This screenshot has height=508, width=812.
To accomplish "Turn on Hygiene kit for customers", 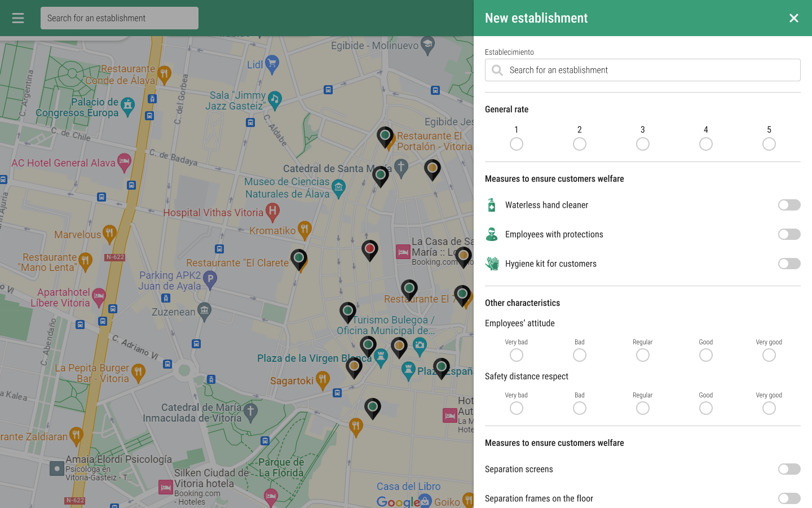I will (789, 264).
